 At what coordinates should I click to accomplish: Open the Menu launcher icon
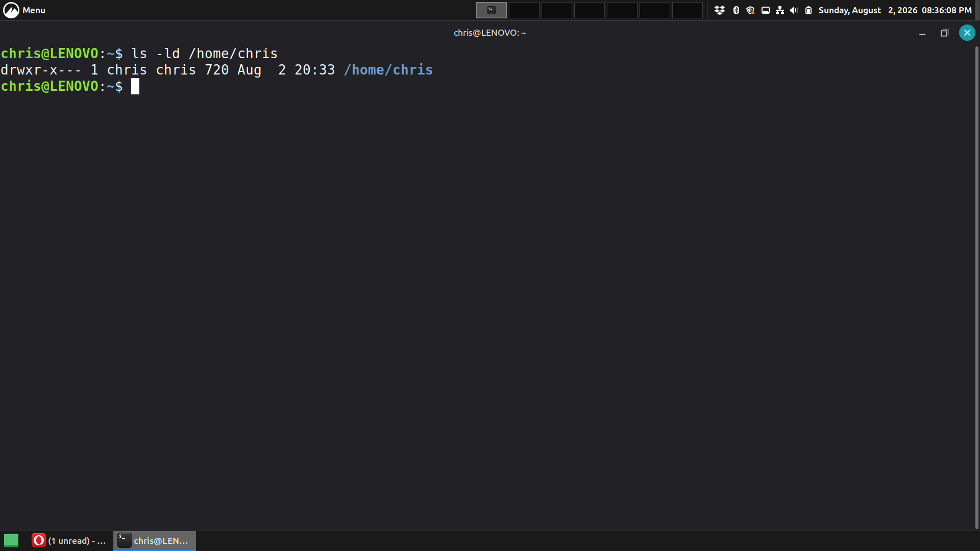click(11, 10)
